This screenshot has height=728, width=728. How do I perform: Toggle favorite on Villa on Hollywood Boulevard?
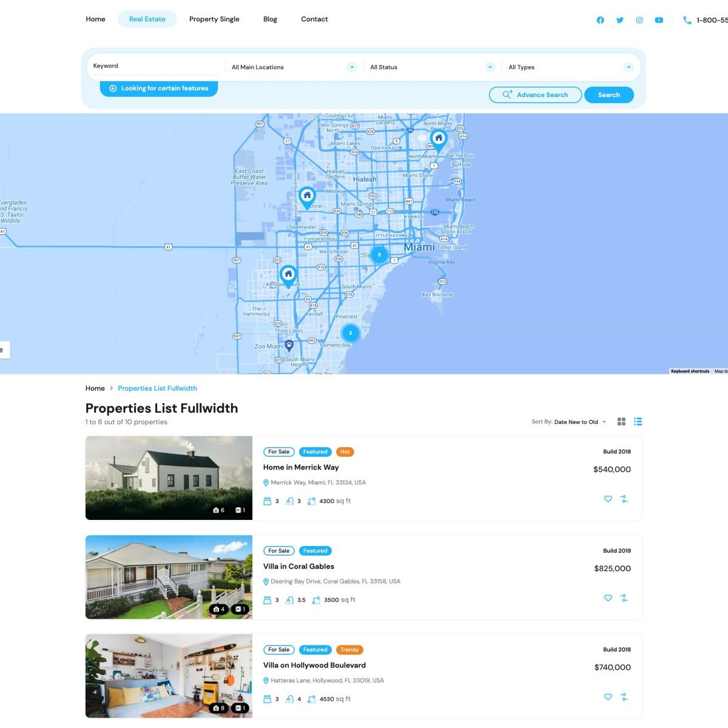coord(608,697)
